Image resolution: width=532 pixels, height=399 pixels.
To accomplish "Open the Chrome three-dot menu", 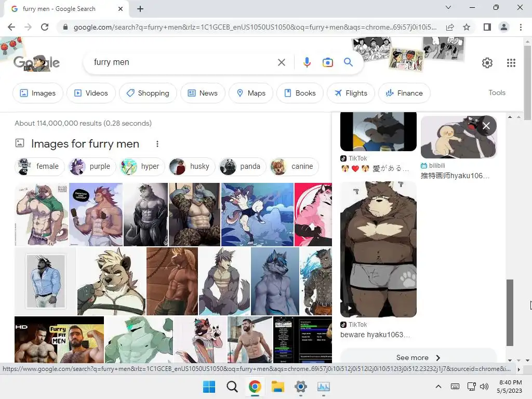I will point(521,27).
